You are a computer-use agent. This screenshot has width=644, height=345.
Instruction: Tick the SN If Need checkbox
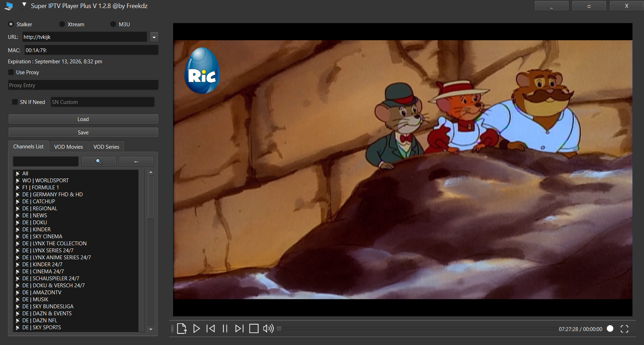coord(15,102)
